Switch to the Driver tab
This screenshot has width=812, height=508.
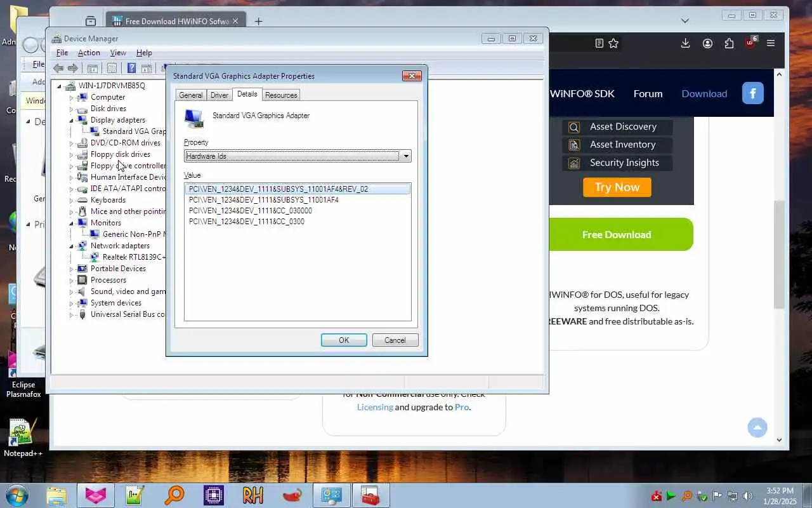click(x=219, y=95)
